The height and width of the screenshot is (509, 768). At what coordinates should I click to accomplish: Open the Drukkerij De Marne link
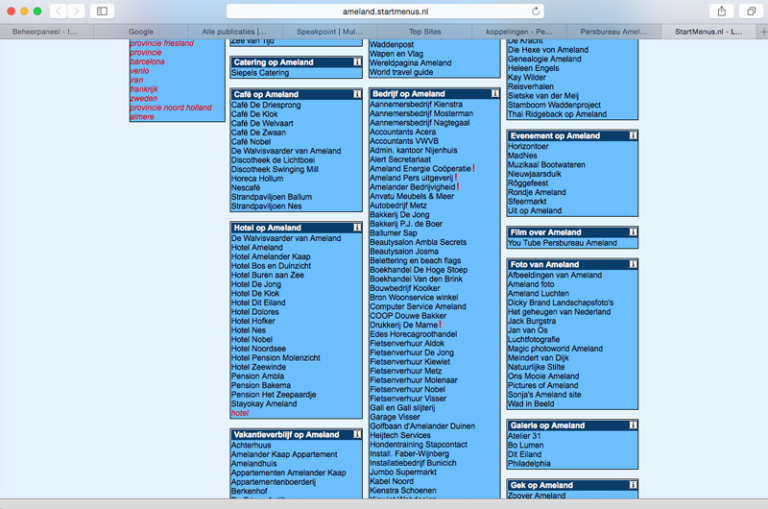404,325
